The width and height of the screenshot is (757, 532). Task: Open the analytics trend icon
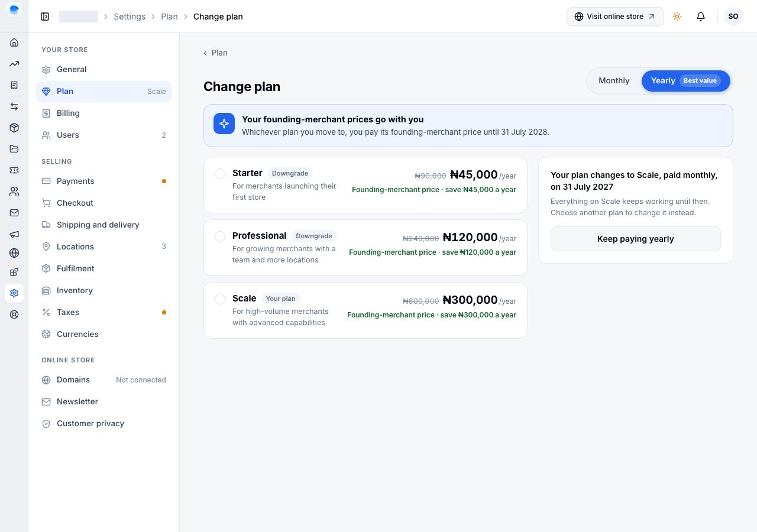point(14,64)
